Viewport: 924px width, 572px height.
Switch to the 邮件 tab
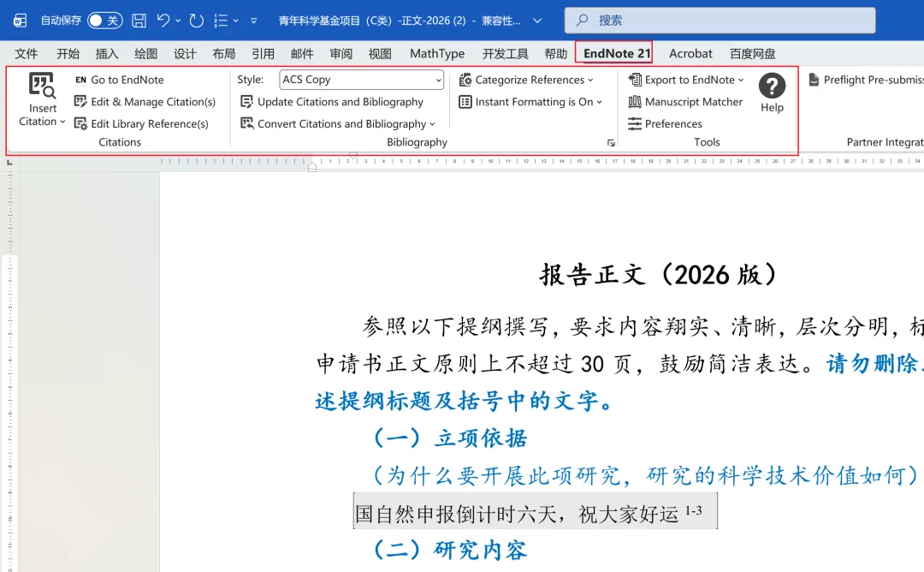(302, 54)
